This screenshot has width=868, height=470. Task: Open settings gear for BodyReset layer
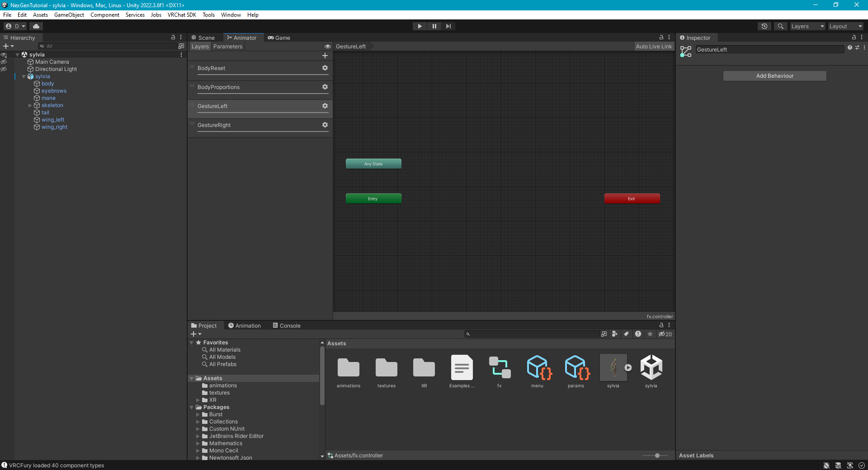click(325, 68)
